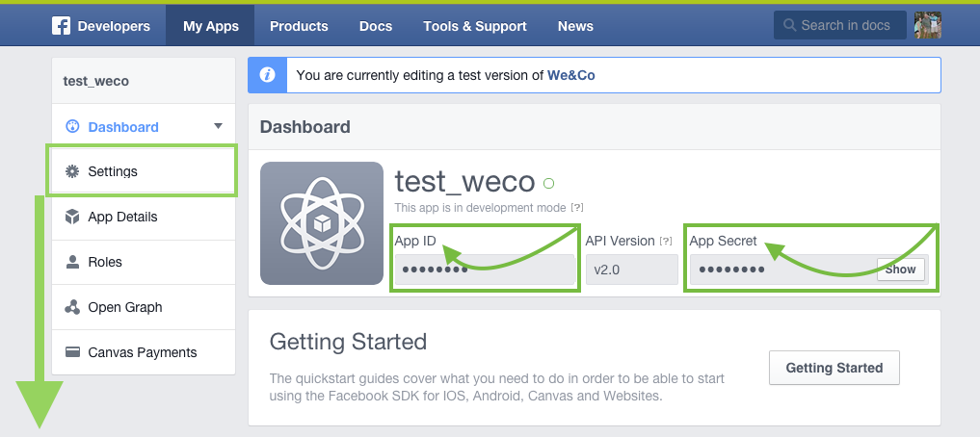
Task: Follow the We&Co link
Action: (x=571, y=75)
